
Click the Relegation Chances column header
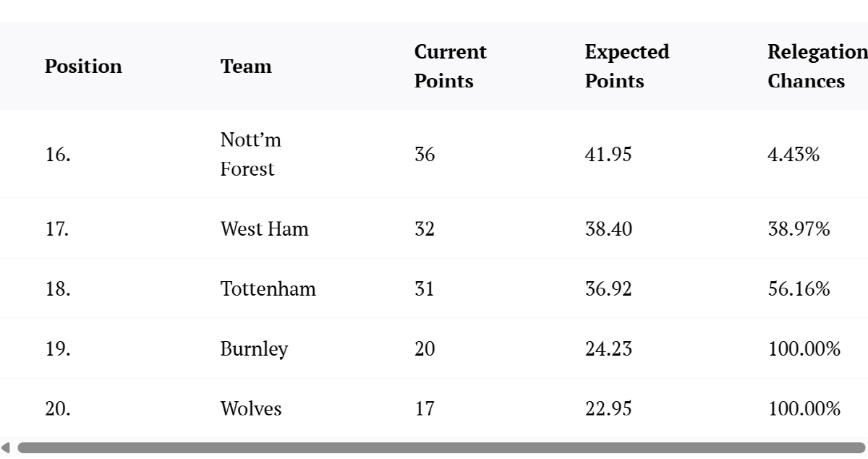(816, 67)
